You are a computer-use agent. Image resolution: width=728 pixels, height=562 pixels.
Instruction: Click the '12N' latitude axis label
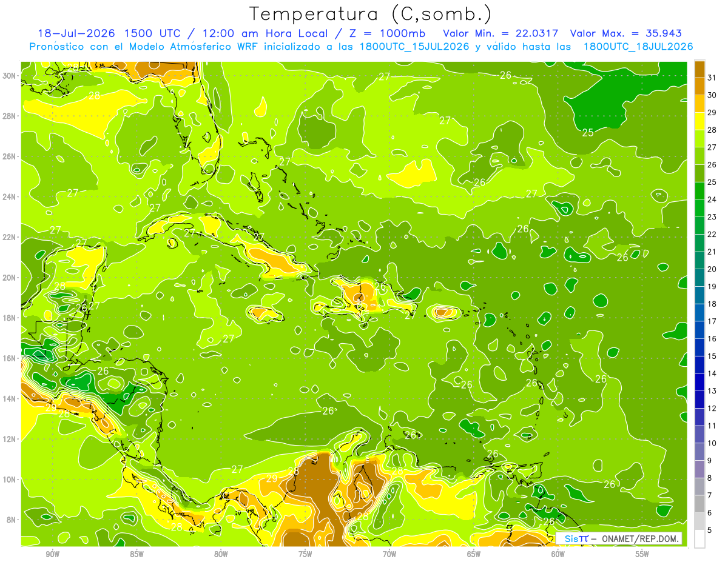[10, 439]
